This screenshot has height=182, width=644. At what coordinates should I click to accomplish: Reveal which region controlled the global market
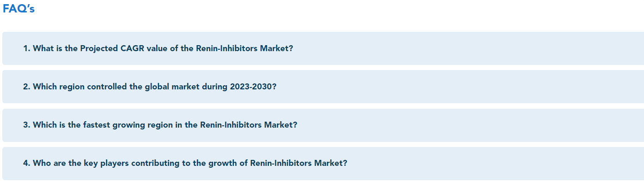pyautogui.click(x=323, y=87)
